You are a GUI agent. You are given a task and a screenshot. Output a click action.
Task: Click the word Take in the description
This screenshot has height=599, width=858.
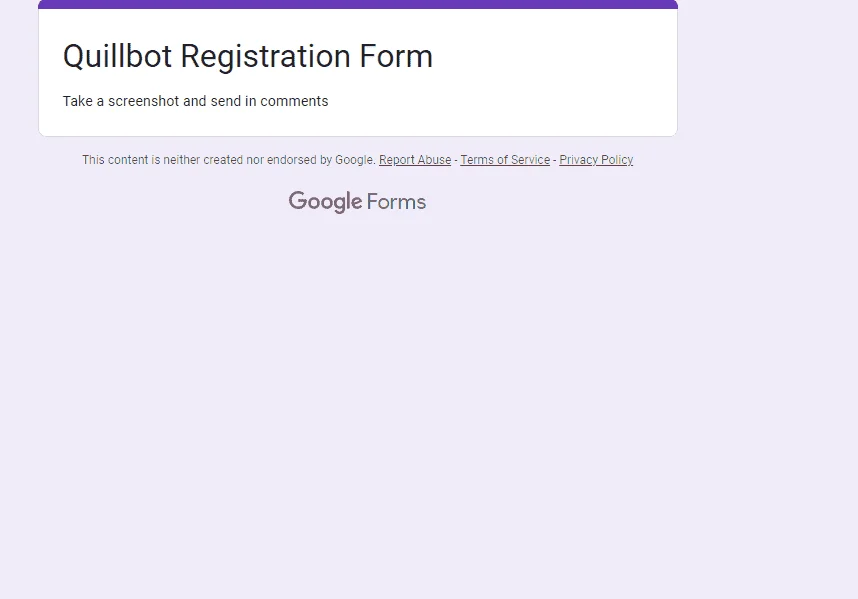pyautogui.click(x=78, y=101)
